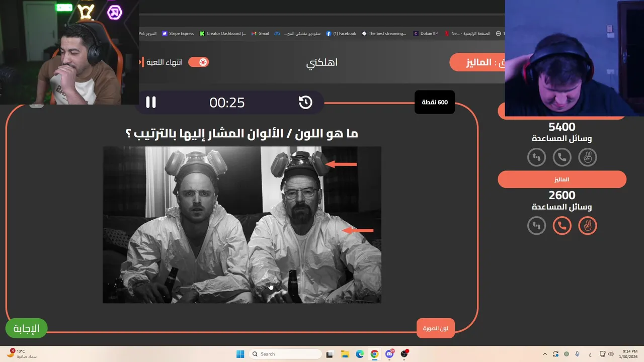Click the microphone tray icon
Screen dimensions: 644x362
click(577, 354)
